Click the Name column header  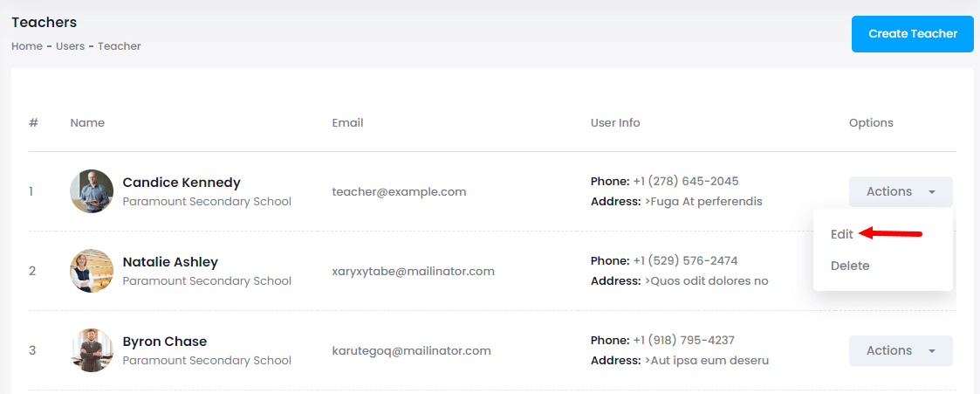(87, 122)
